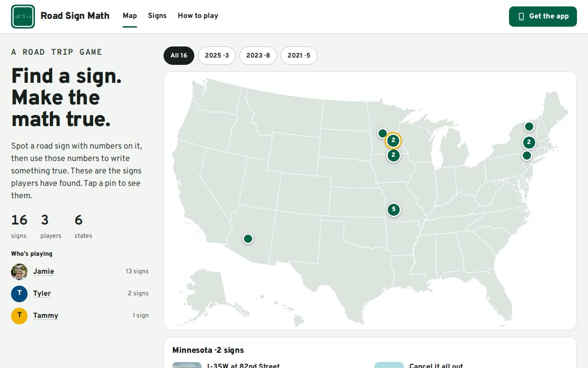
Task: Open the Signs tab
Action: pos(157,16)
